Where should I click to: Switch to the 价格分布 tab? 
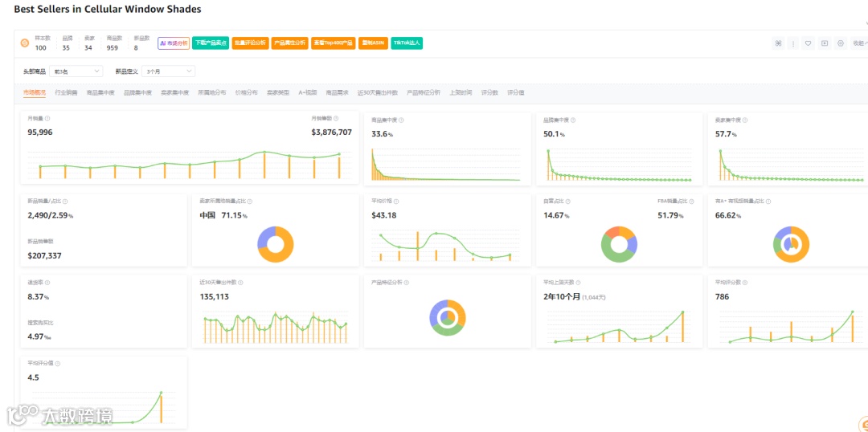coord(247,92)
